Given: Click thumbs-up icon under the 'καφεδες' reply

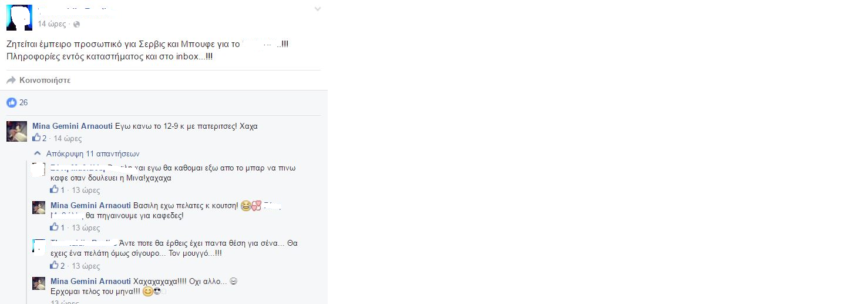Looking at the screenshot, I should tap(55, 228).
